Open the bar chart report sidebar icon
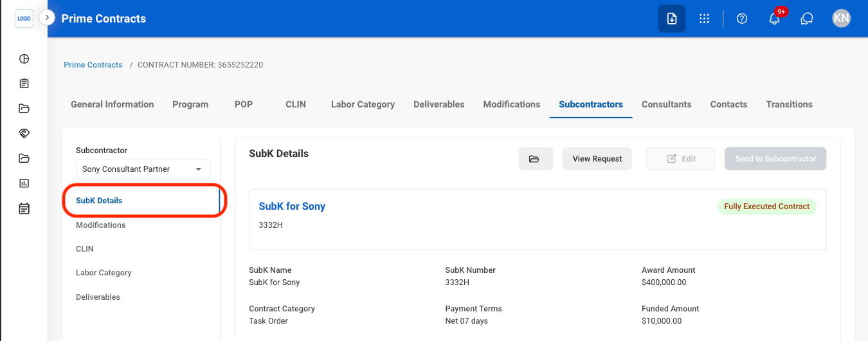Image resolution: width=868 pixels, height=341 pixels. pyautogui.click(x=24, y=183)
